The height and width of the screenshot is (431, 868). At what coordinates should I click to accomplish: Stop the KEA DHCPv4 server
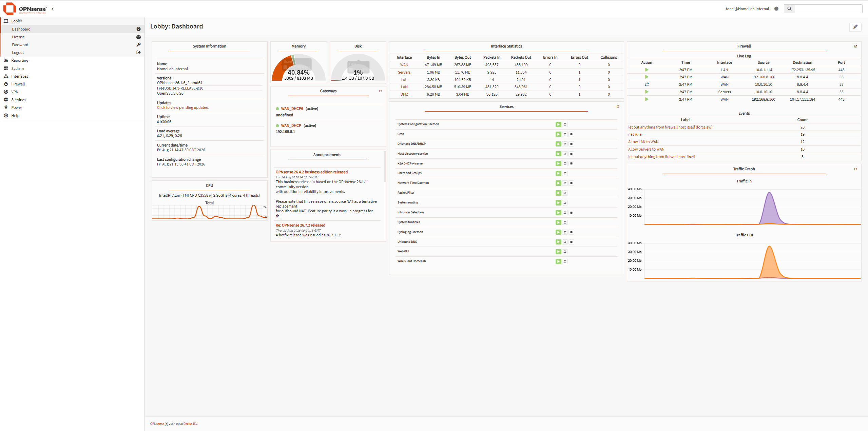click(571, 164)
